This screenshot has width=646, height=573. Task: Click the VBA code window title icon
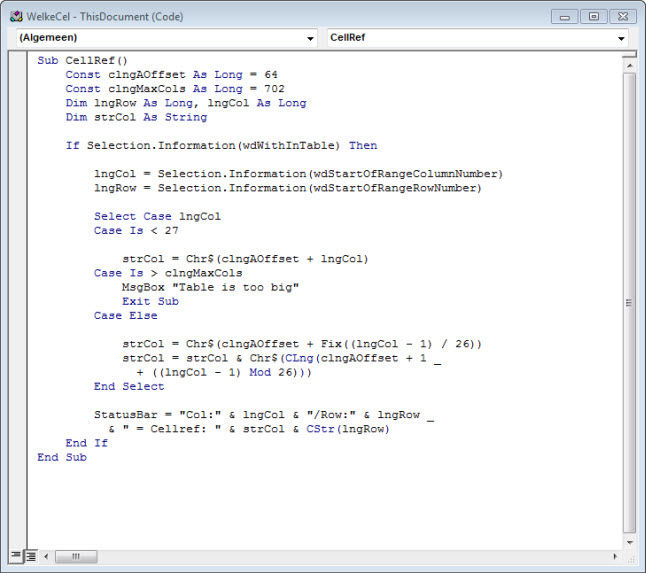[x=16, y=17]
